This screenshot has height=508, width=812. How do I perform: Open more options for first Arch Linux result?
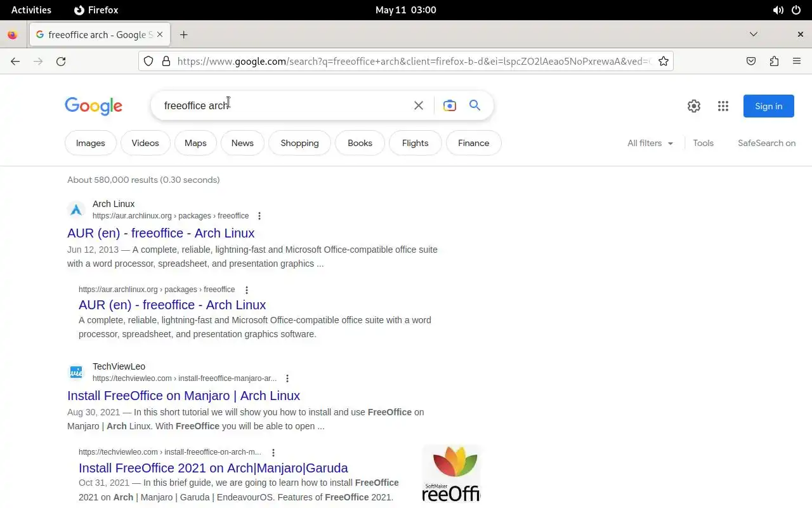[259, 216]
